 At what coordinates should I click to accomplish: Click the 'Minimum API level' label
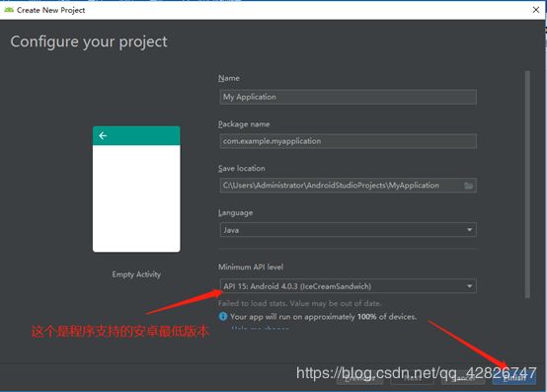251,268
